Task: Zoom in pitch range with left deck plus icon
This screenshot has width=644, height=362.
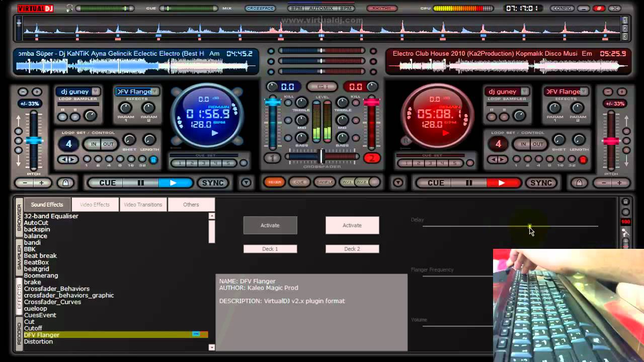Action: point(37,92)
